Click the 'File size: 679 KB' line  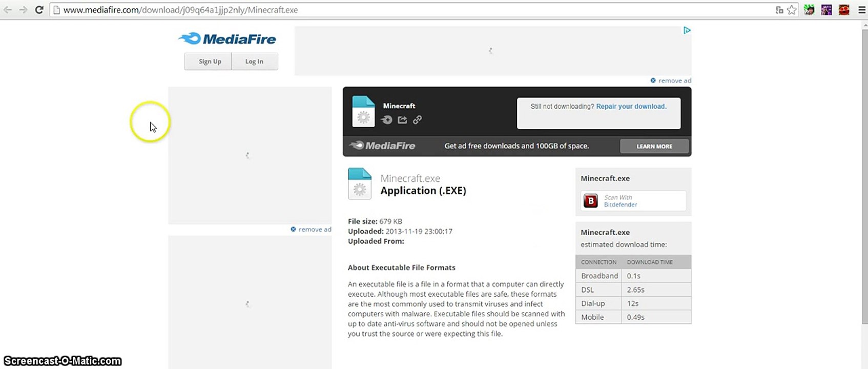click(375, 221)
